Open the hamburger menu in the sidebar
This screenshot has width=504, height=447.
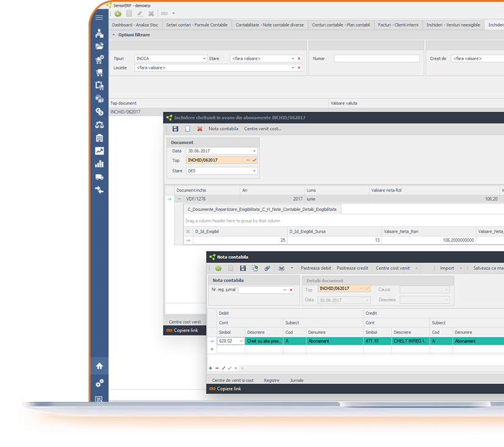[x=99, y=18]
